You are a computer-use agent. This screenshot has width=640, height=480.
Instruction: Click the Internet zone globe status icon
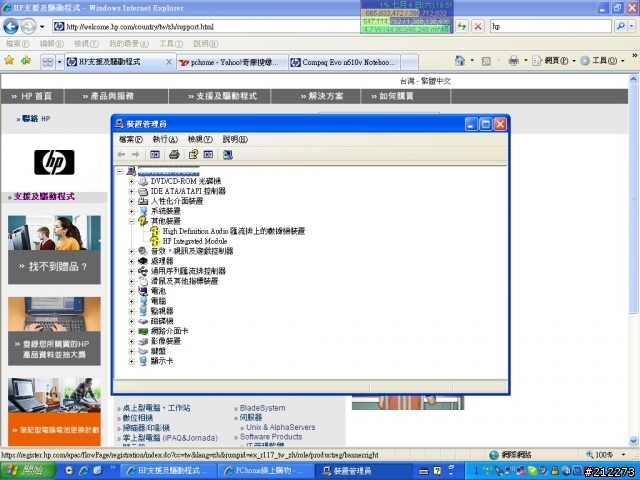pyautogui.click(x=494, y=455)
